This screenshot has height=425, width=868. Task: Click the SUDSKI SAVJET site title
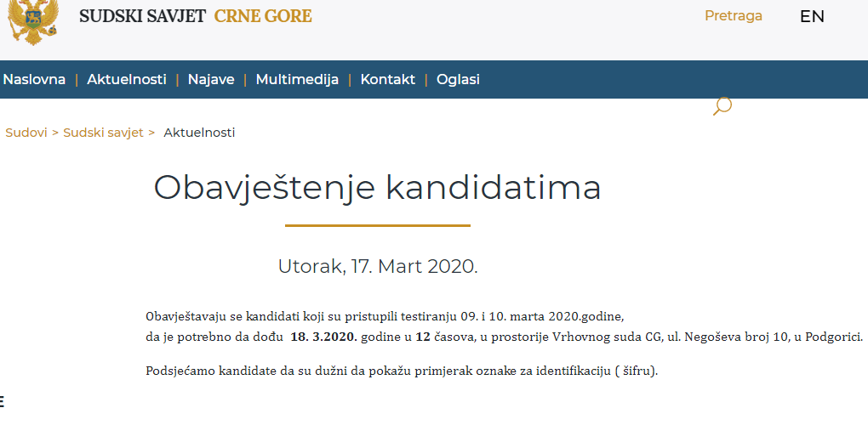click(143, 16)
